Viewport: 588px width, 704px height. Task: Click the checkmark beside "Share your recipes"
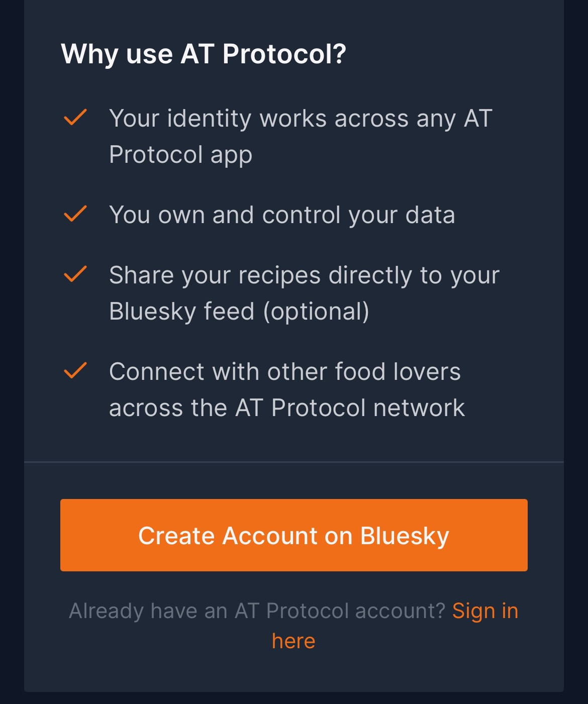(75, 275)
